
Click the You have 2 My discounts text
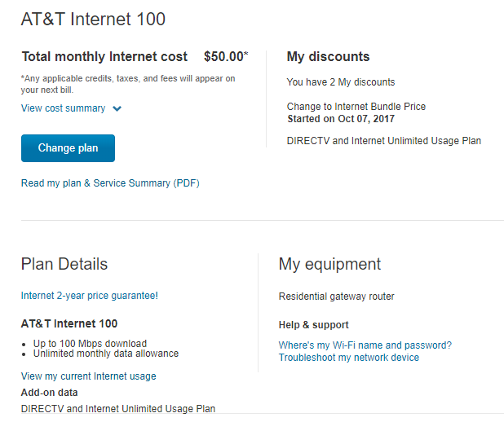coord(340,82)
